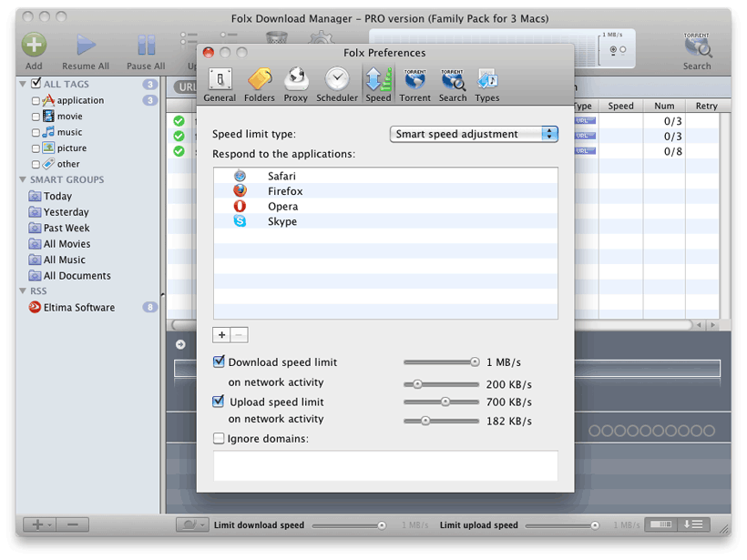Open the Torrent Search icon in main toolbar
This screenshot has width=747, height=560.
[697, 46]
